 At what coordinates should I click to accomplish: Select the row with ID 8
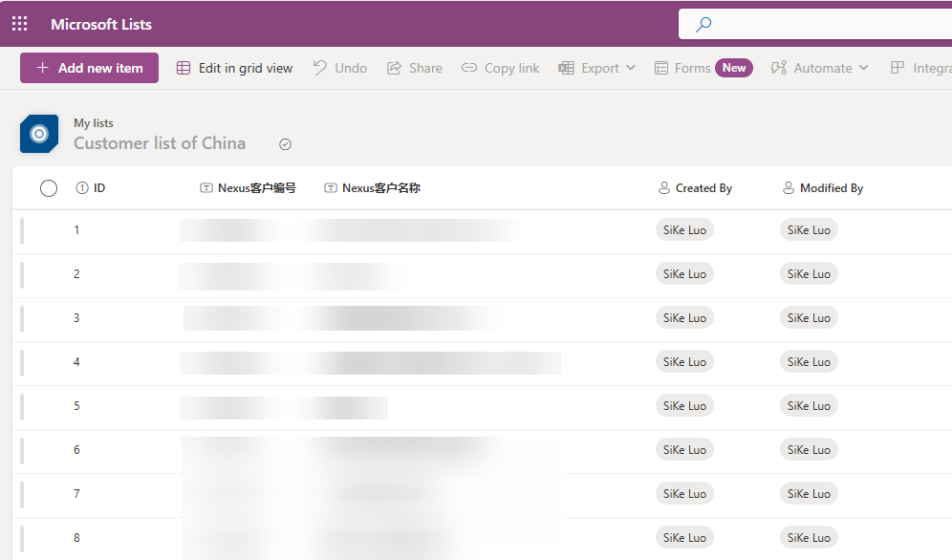pos(482,538)
